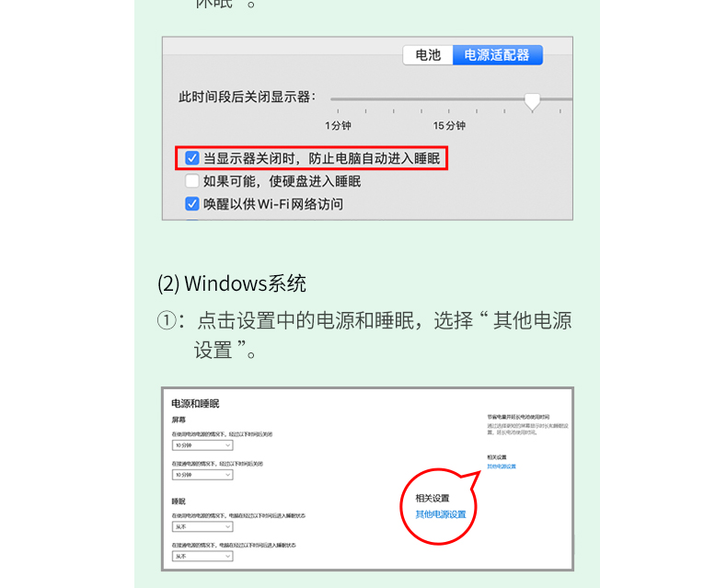This screenshot has height=588, width=727.
Task: Click the display-off slider handle
Action: 532,101
